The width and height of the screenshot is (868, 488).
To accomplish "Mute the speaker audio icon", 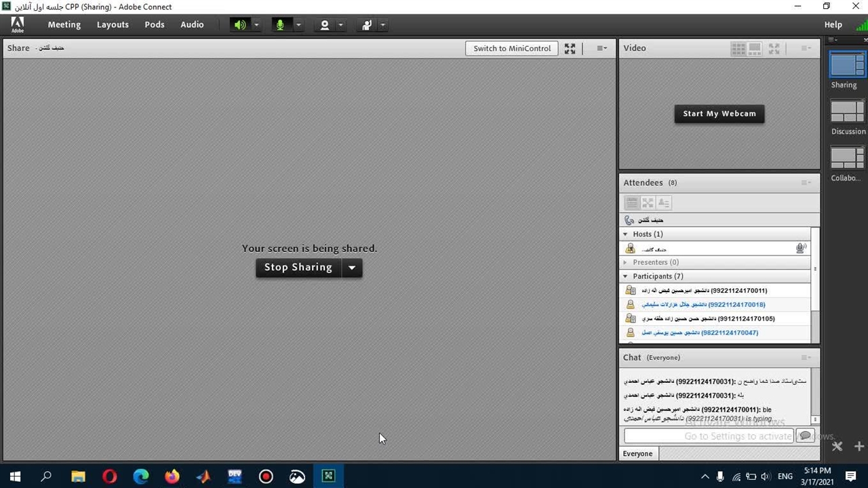I will click(x=240, y=25).
